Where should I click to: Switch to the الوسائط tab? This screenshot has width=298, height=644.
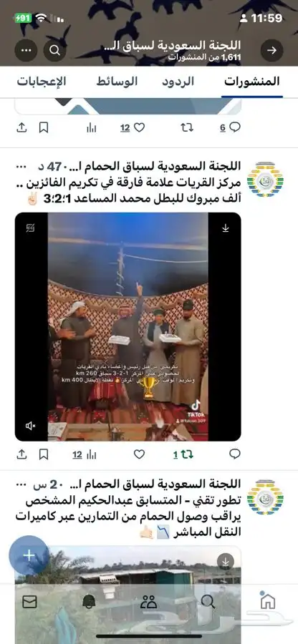coord(117,82)
